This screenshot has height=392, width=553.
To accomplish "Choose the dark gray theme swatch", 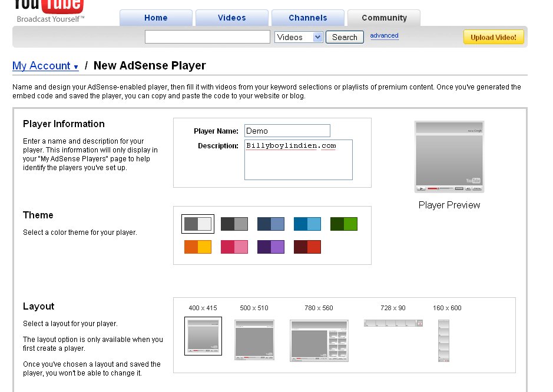I will 234,224.
